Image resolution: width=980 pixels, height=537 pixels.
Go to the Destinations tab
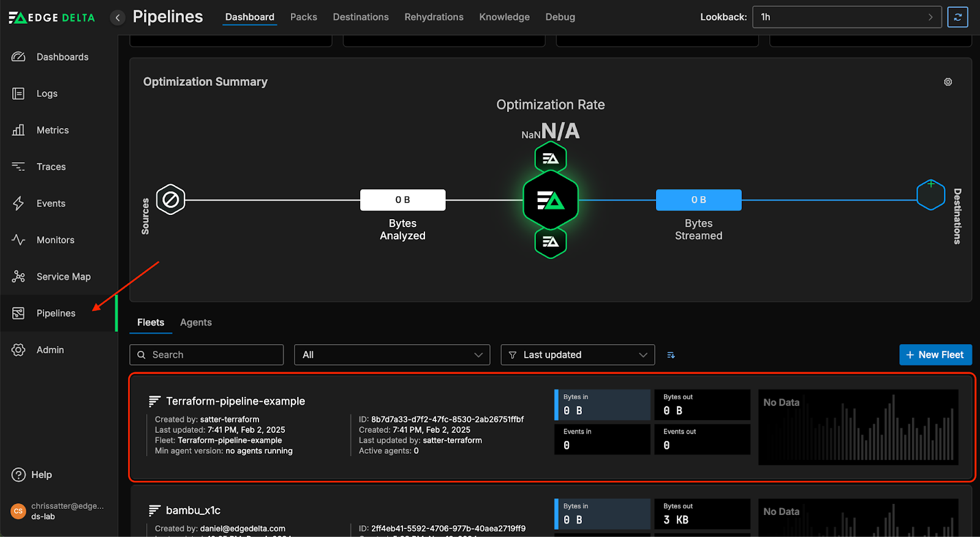[x=361, y=17]
